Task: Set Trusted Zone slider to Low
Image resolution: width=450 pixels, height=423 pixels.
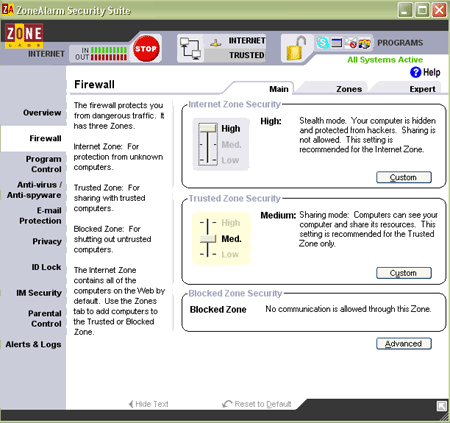Action: (x=230, y=254)
